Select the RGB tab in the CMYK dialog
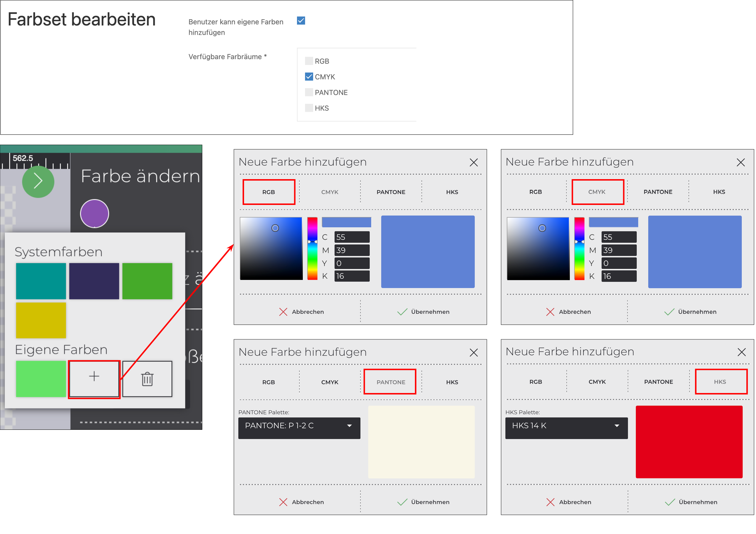This screenshot has height=534, width=756. [x=535, y=192]
